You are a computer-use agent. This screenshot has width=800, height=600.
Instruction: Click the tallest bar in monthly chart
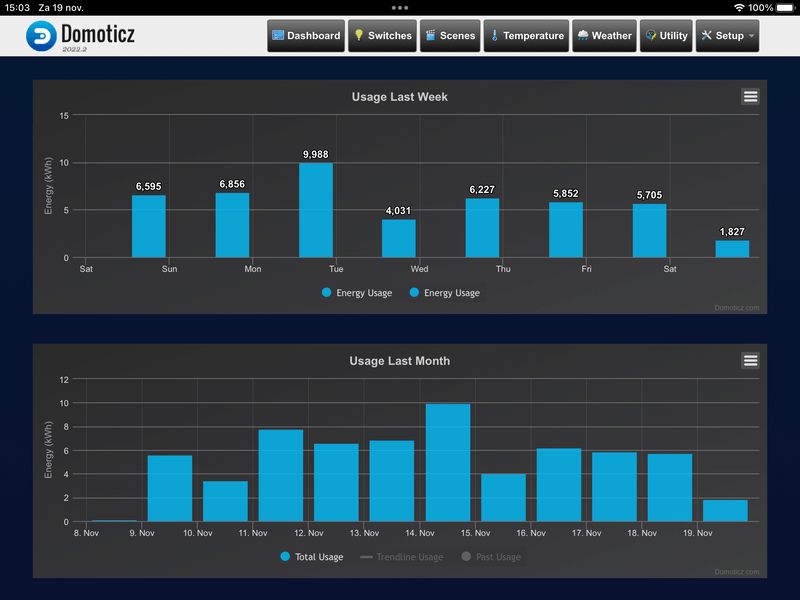(x=448, y=463)
